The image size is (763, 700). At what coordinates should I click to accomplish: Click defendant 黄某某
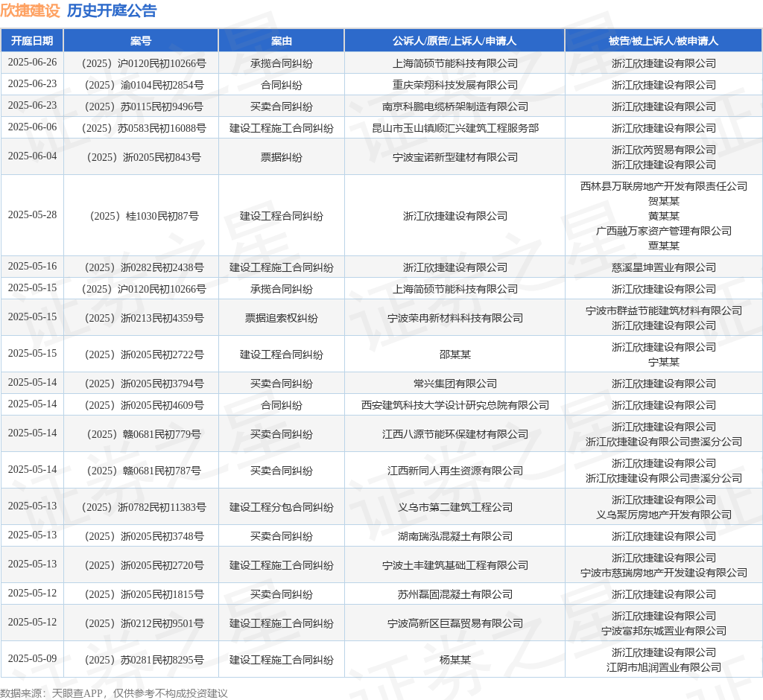click(x=664, y=216)
